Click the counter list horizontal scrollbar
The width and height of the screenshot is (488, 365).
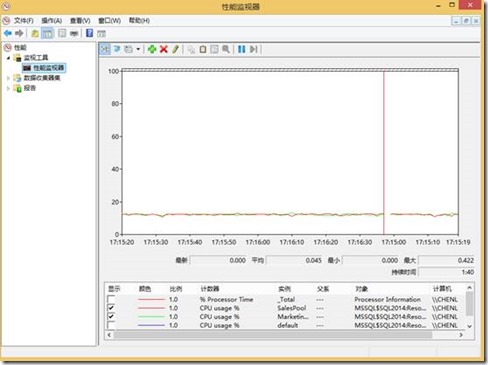[273, 335]
